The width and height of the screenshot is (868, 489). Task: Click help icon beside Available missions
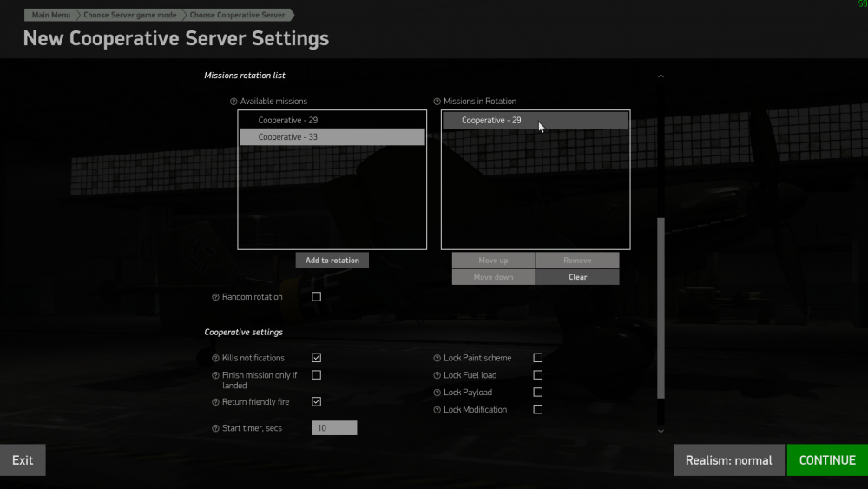click(x=233, y=102)
